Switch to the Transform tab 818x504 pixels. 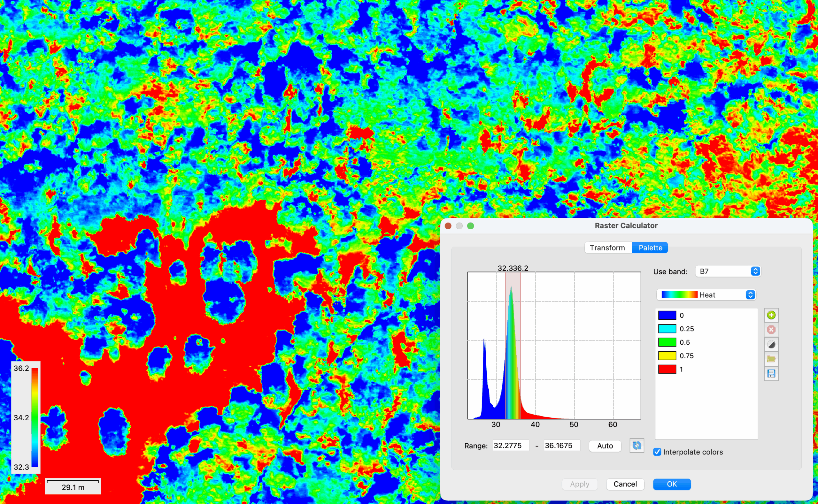607,248
